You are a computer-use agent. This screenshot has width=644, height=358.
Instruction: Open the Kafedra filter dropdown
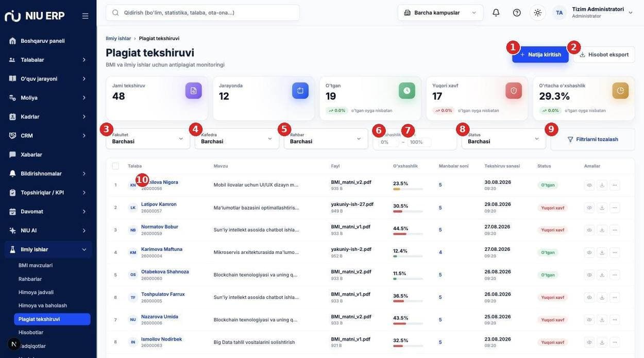pyautogui.click(x=237, y=139)
